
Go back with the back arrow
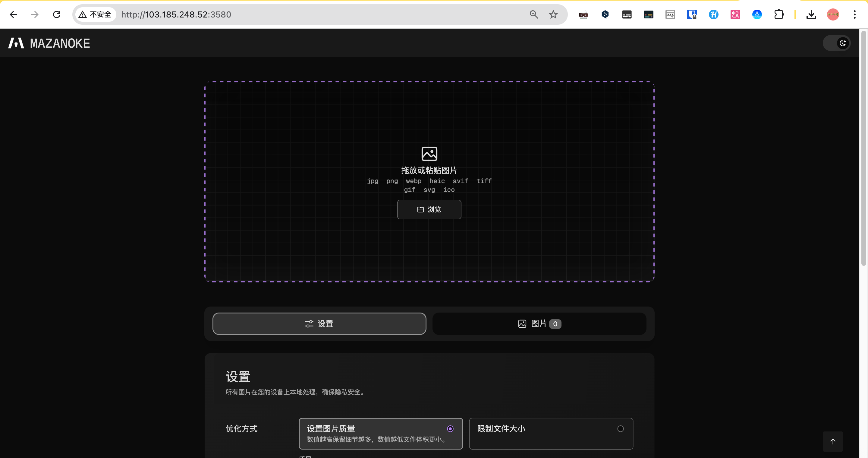coord(14,14)
